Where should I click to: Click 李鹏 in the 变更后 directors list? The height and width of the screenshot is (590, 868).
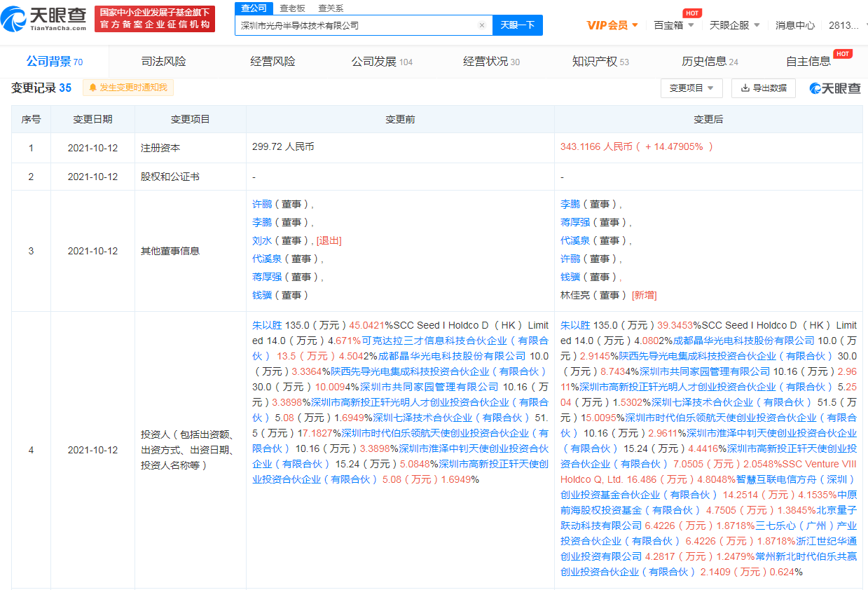point(570,204)
